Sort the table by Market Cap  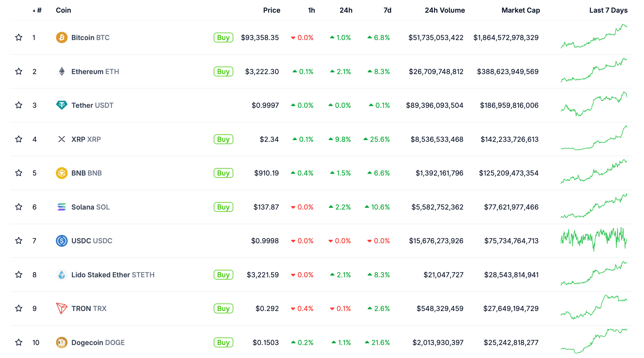520,10
